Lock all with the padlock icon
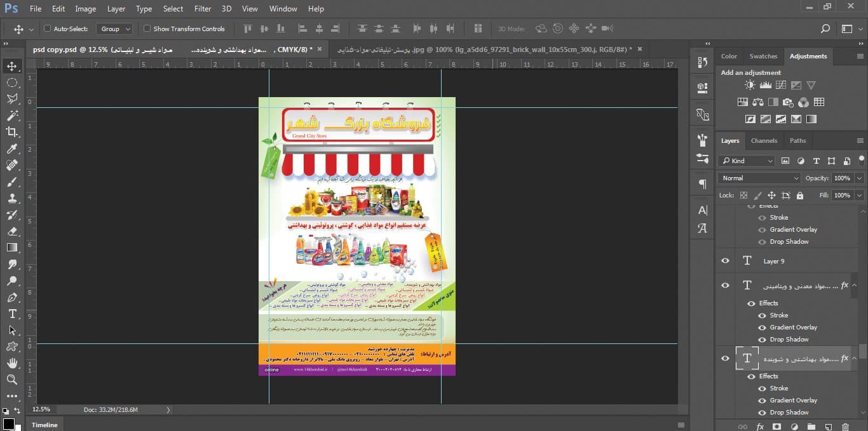868x431 pixels. click(800, 196)
